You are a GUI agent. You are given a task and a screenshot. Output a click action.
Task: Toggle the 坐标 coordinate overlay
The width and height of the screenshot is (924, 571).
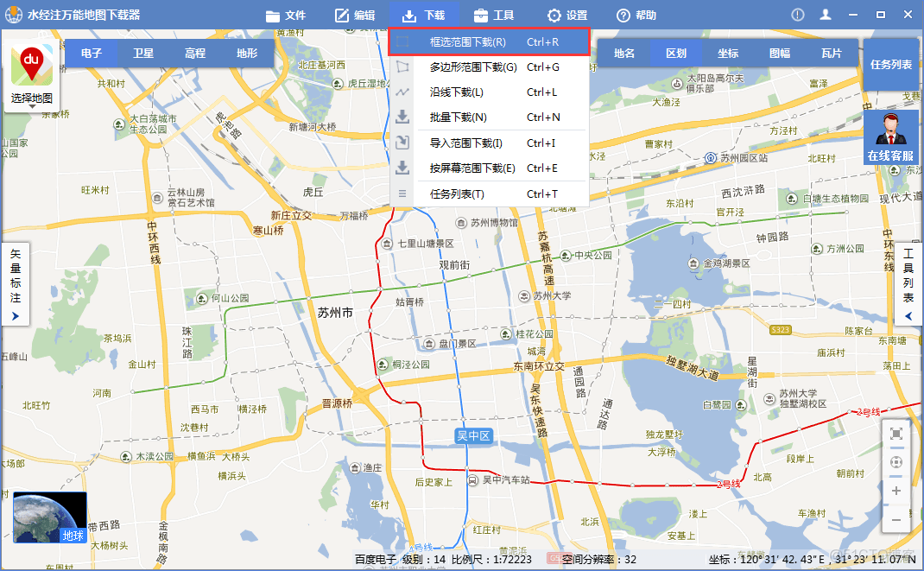click(x=728, y=53)
